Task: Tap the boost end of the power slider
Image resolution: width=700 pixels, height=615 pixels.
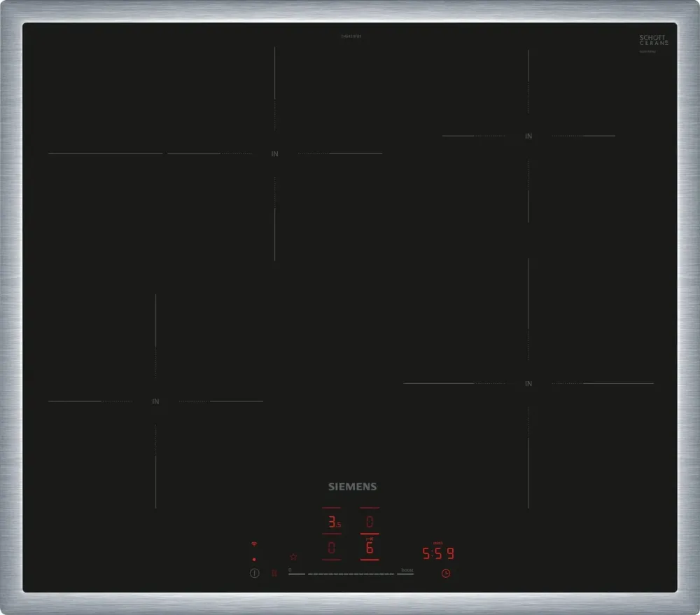Action: [406, 574]
